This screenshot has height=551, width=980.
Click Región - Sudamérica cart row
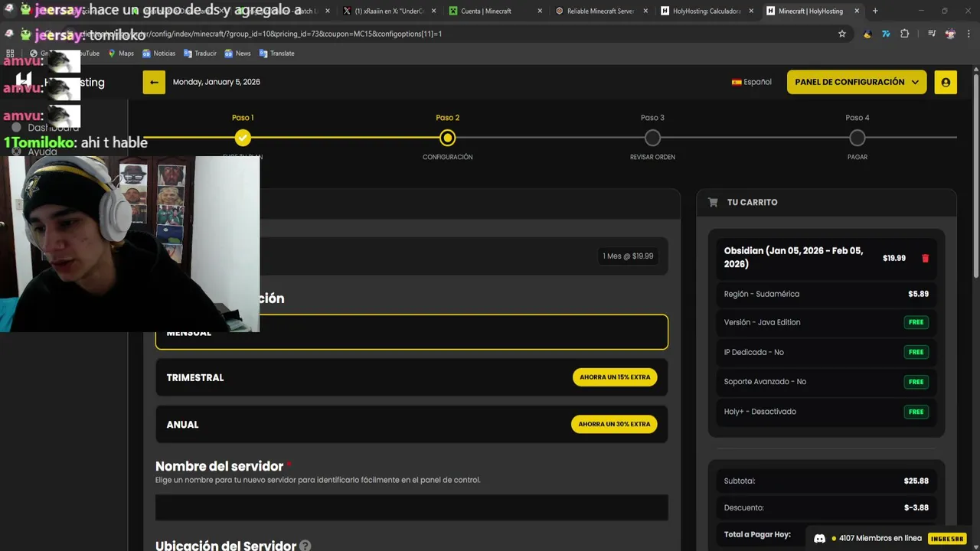pyautogui.click(x=826, y=294)
